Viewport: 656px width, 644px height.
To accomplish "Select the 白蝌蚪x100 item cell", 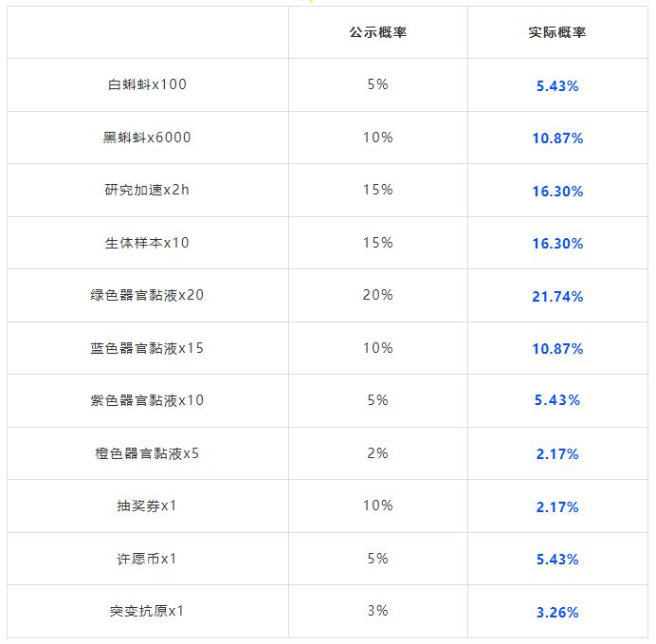I will click(x=147, y=84).
